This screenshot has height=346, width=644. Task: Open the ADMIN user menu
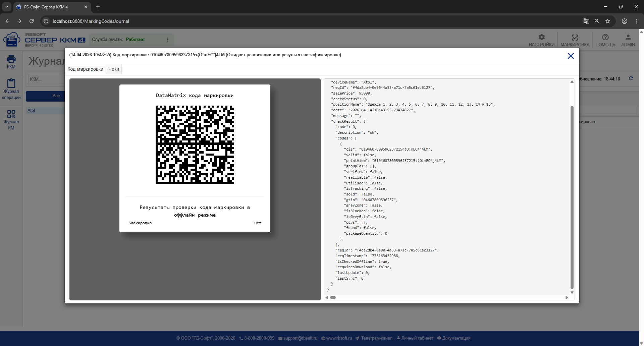(x=628, y=40)
